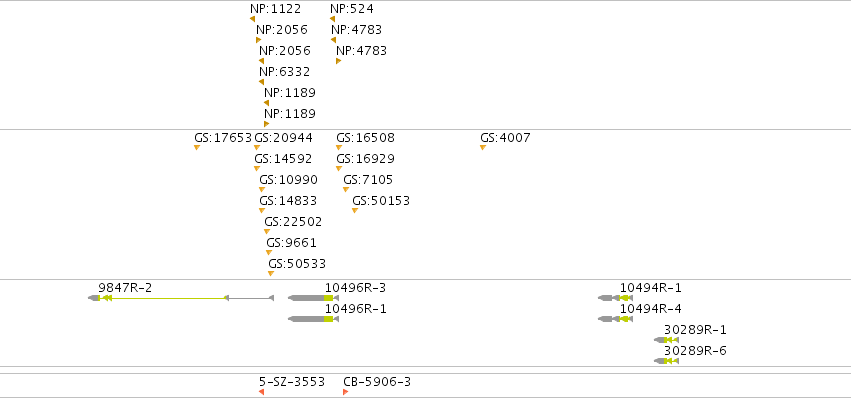The width and height of the screenshot is (851, 398).
Task: Select the GS:50533 insertion triangle
Action: click(271, 274)
